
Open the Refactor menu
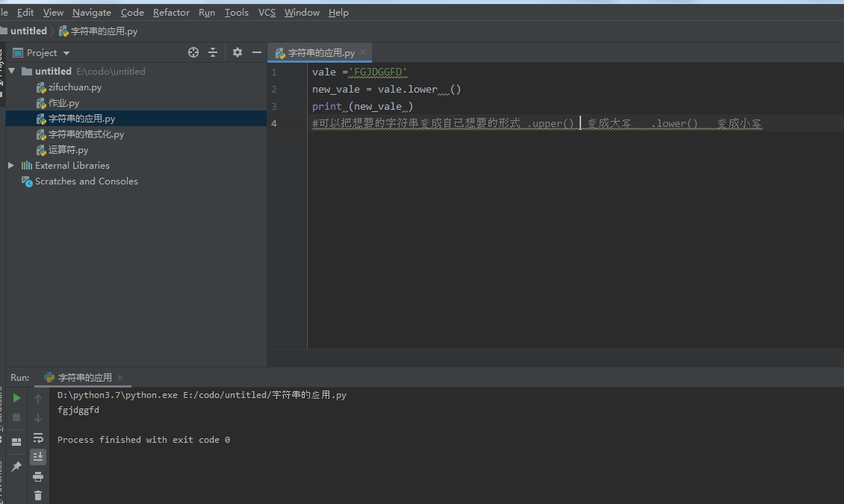click(x=171, y=13)
